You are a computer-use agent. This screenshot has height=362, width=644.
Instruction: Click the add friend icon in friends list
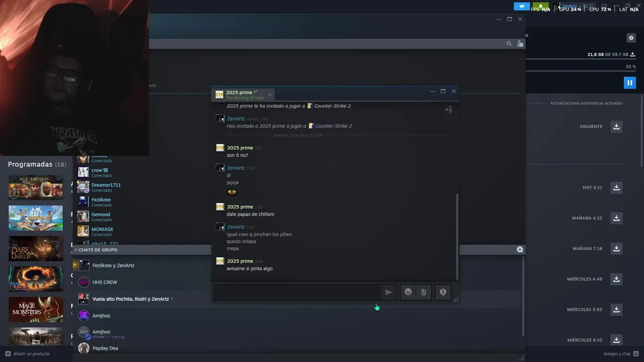tap(520, 44)
